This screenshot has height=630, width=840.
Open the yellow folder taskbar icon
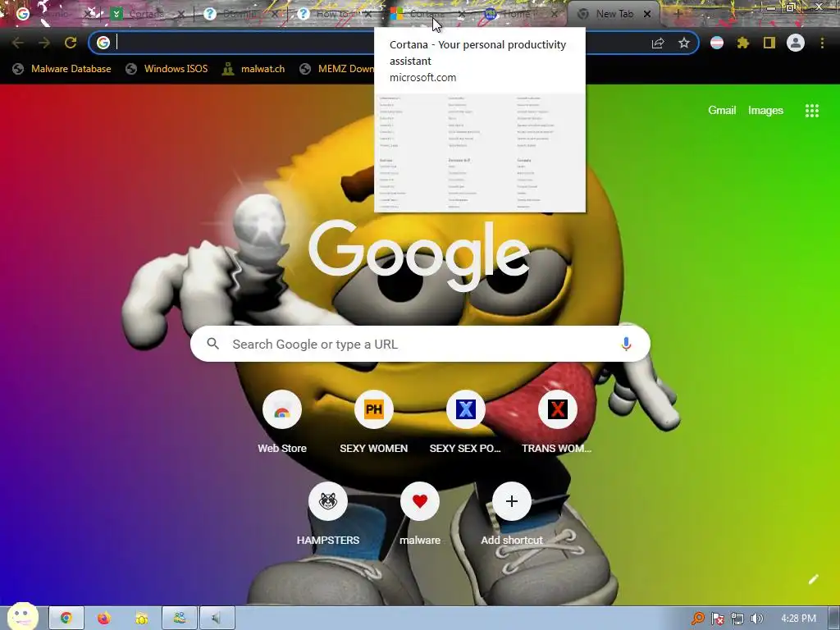(142, 619)
